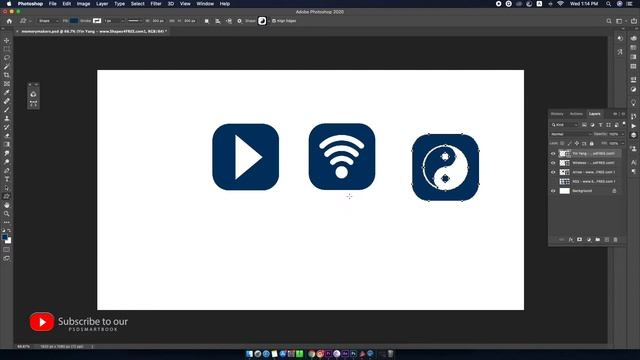The height and width of the screenshot is (360, 640).
Task: Open the Apple menu
Action: [x=9, y=4]
